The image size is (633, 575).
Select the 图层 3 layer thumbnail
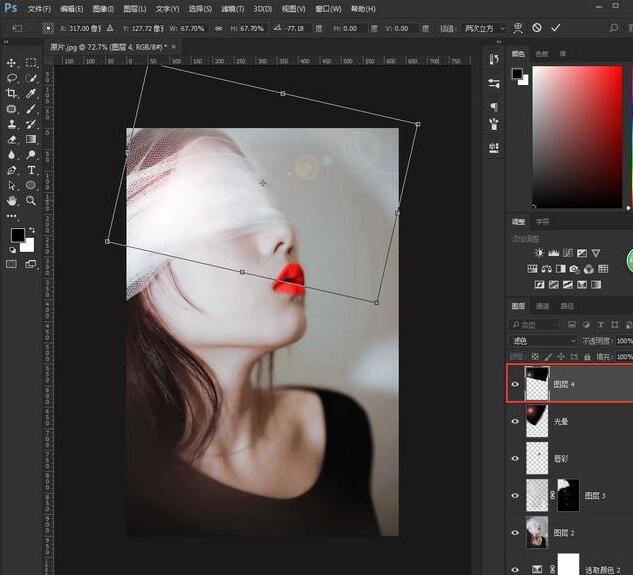pyautogui.click(x=537, y=494)
